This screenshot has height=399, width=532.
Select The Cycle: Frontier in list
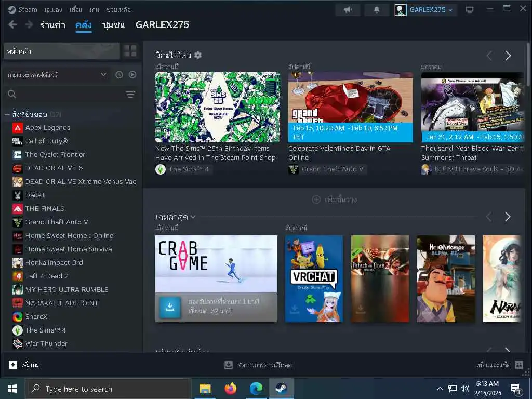coord(55,155)
